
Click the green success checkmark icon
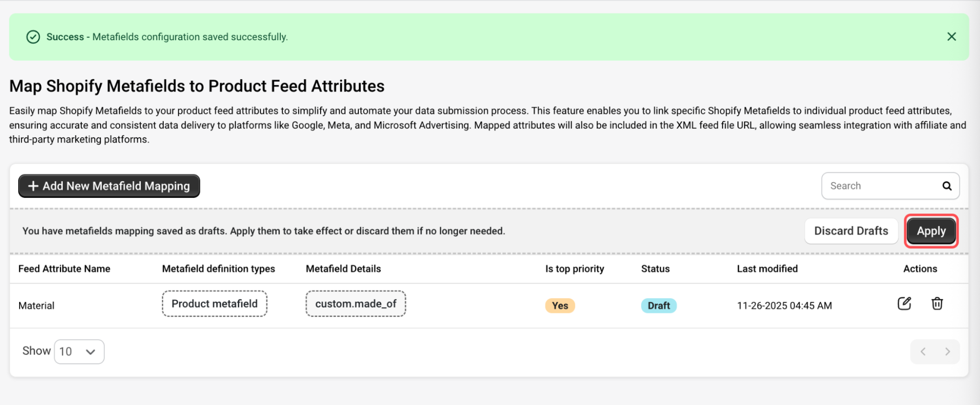pos(33,37)
